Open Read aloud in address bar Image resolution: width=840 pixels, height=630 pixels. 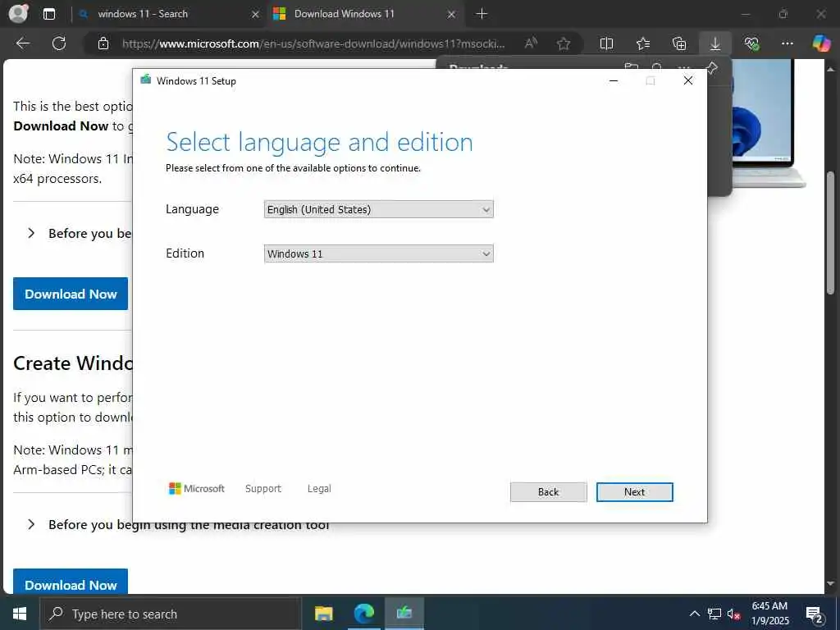click(531, 43)
